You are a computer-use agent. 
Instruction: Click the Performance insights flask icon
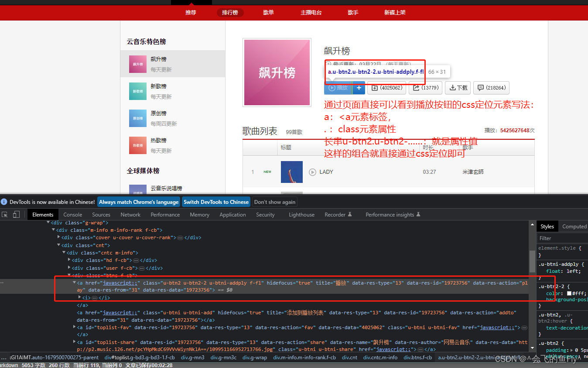click(x=418, y=214)
